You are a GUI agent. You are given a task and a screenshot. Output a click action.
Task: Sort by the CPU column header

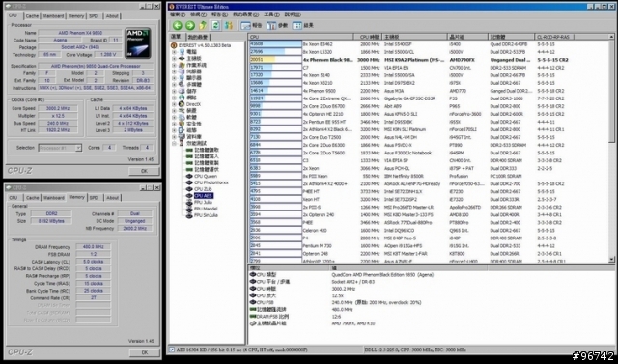coord(300,37)
